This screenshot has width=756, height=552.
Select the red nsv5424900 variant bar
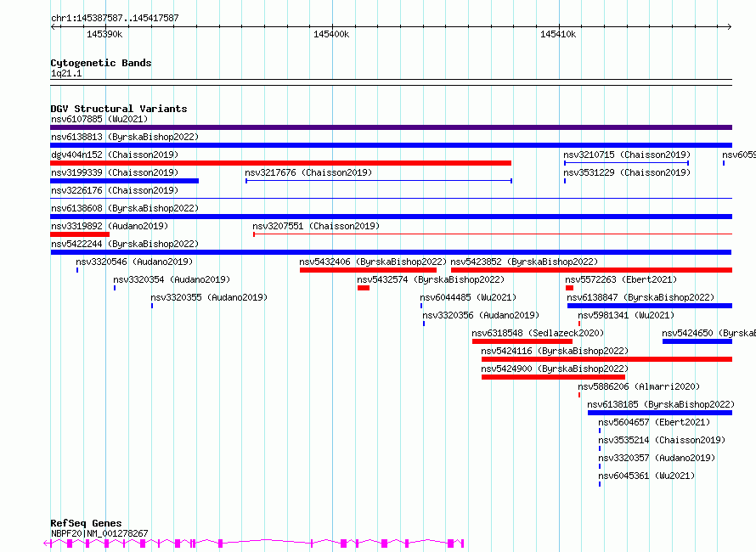tap(554, 377)
